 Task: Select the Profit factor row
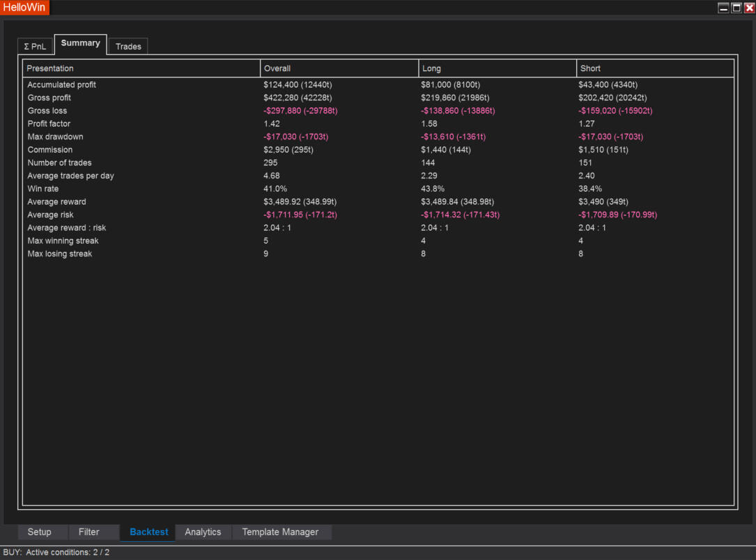click(49, 124)
